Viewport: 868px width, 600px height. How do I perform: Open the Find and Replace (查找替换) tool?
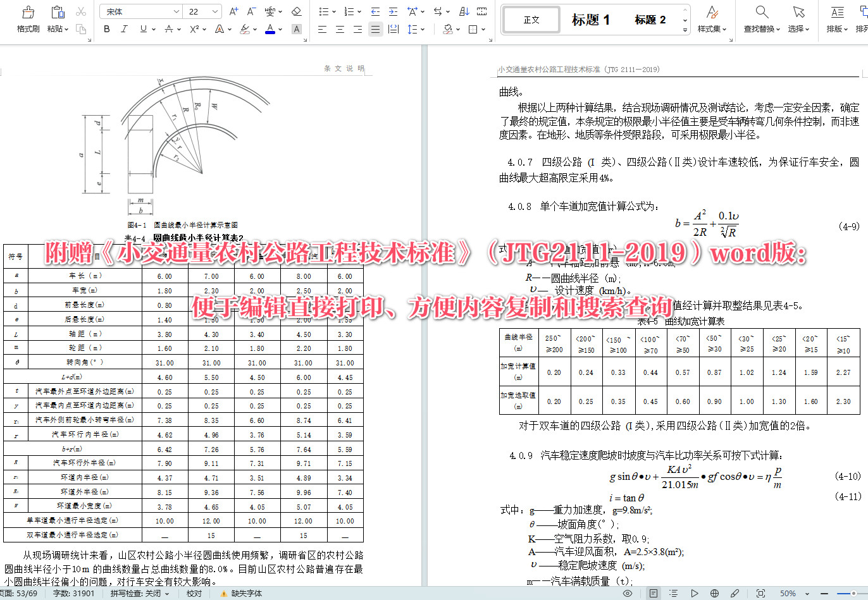tap(761, 18)
